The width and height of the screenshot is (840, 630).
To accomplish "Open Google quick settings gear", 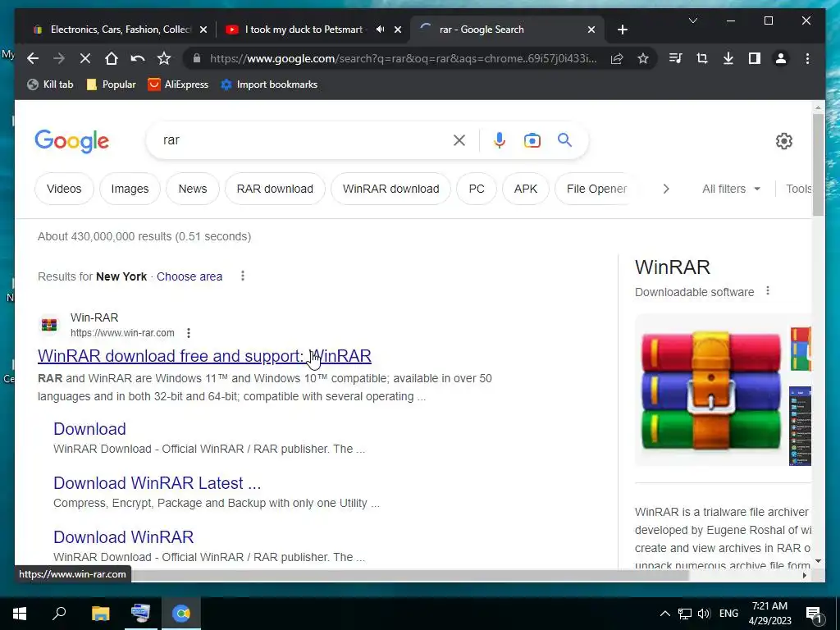I will (783, 141).
